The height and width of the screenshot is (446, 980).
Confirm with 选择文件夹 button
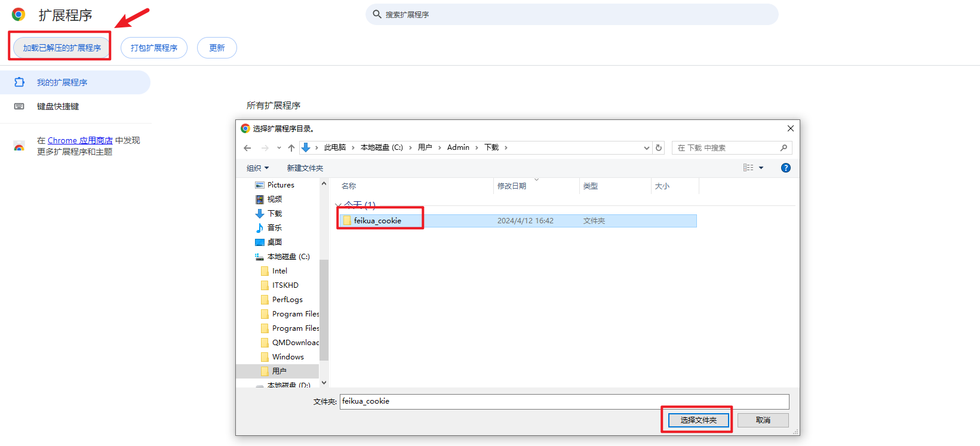698,420
